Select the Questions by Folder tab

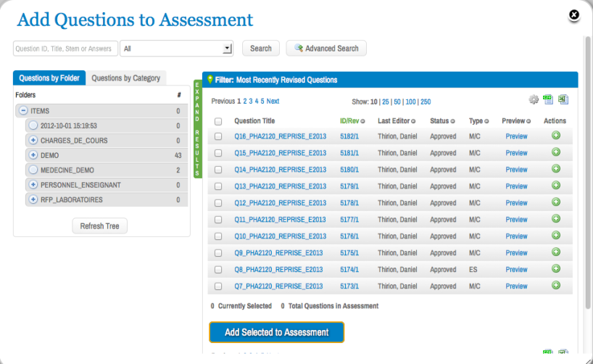[x=49, y=78]
